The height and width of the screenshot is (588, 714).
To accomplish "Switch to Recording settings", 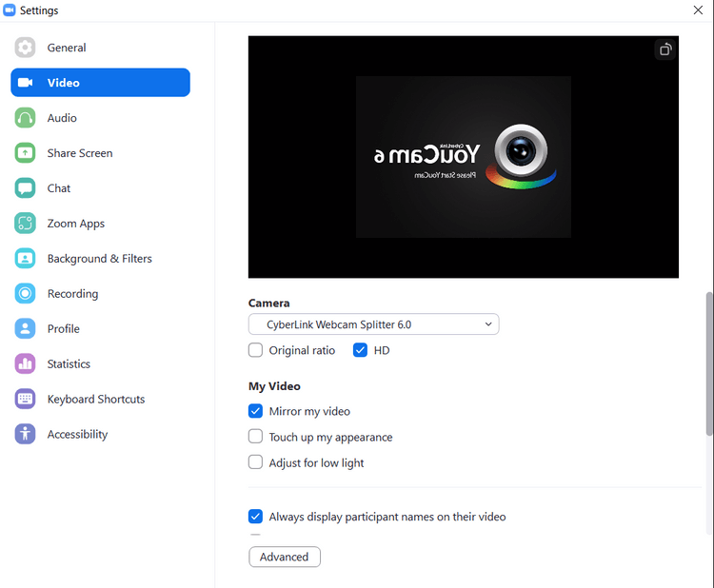I will pos(100,294).
